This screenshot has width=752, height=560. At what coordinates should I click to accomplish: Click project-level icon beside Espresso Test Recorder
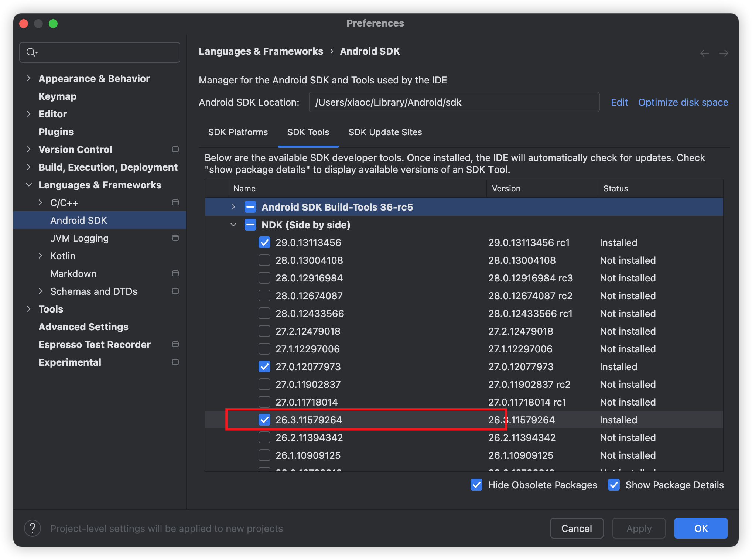pyautogui.click(x=175, y=344)
